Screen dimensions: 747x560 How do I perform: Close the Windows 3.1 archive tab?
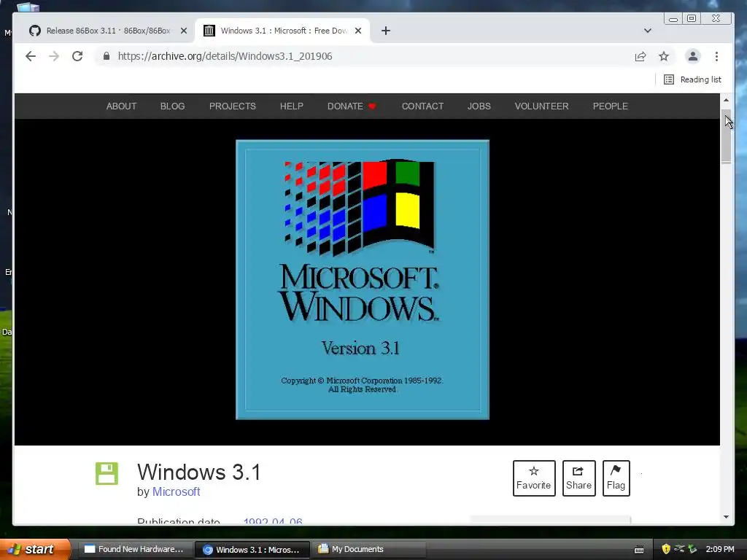pos(358,31)
